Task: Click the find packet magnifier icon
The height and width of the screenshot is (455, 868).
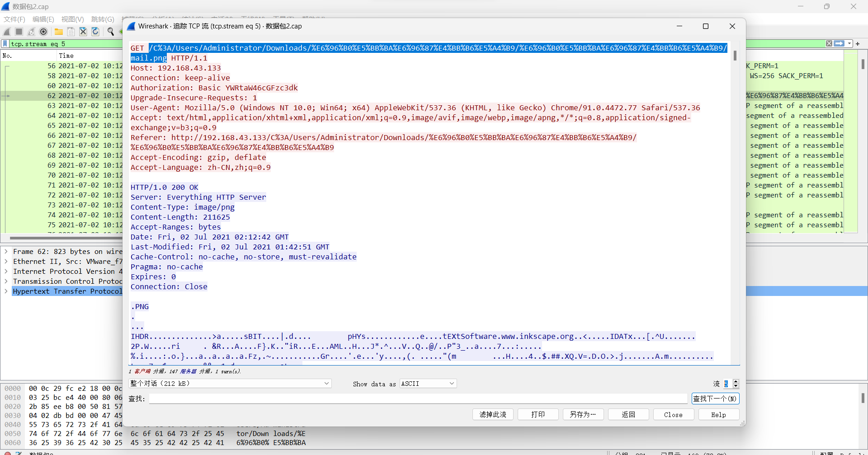Action: click(110, 32)
